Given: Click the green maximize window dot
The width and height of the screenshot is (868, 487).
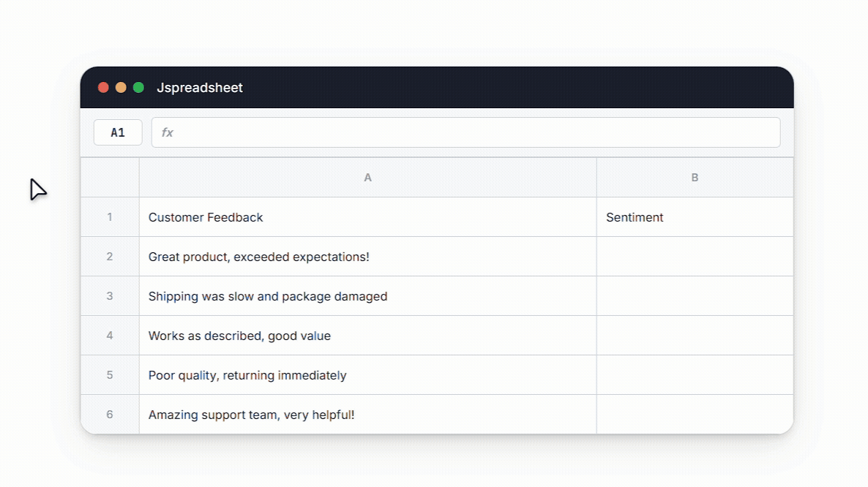Looking at the screenshot, I should (138, 88).
